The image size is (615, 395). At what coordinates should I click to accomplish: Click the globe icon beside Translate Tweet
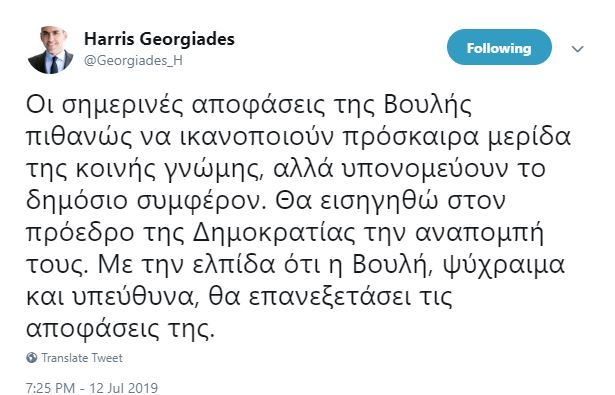tap(32, 357)
